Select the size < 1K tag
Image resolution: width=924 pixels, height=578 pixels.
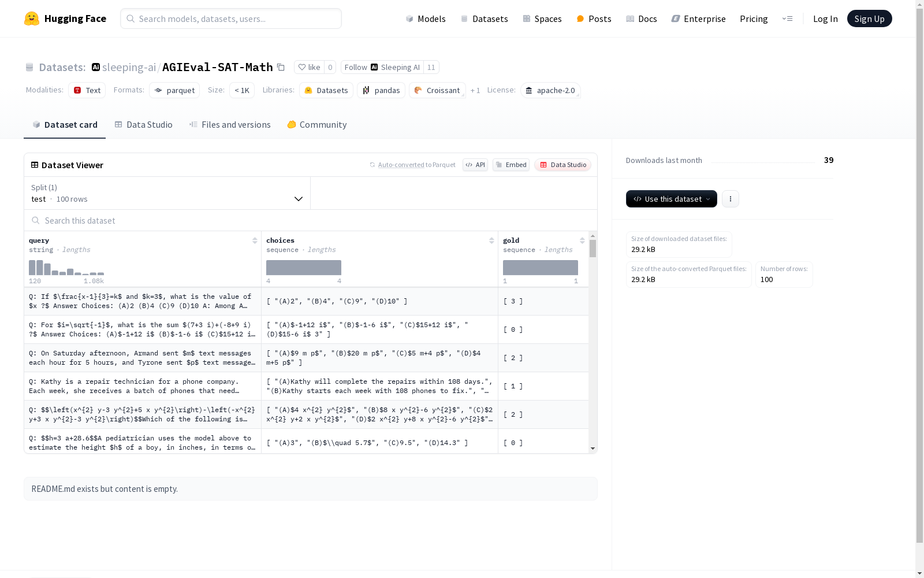[x=242, y=90]
